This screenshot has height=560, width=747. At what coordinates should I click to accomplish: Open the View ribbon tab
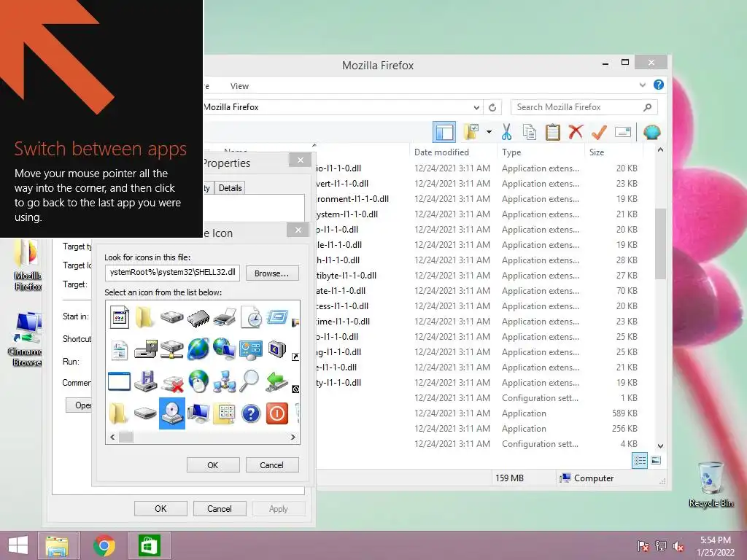click(239, 86)
